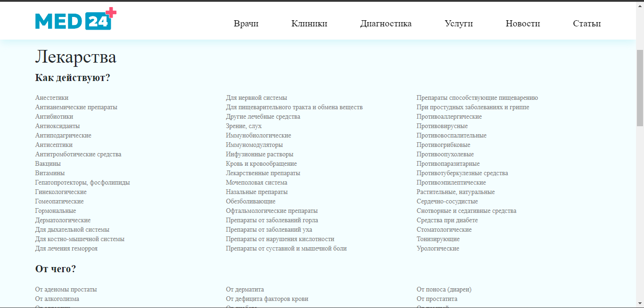Open the Дерматологические link
644x308 pixels.
click(63, 220)
